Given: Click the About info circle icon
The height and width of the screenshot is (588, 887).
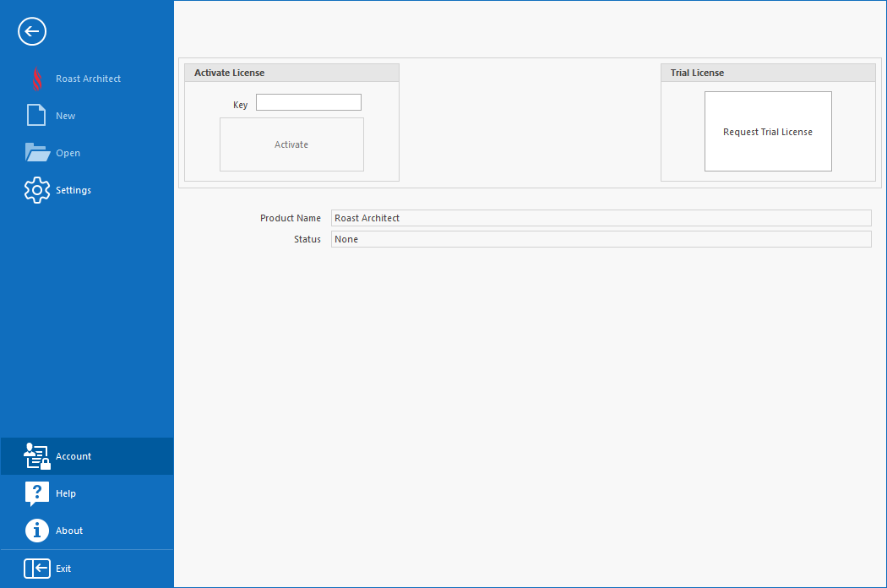Looking at the screenshot, I should [37, 531].
